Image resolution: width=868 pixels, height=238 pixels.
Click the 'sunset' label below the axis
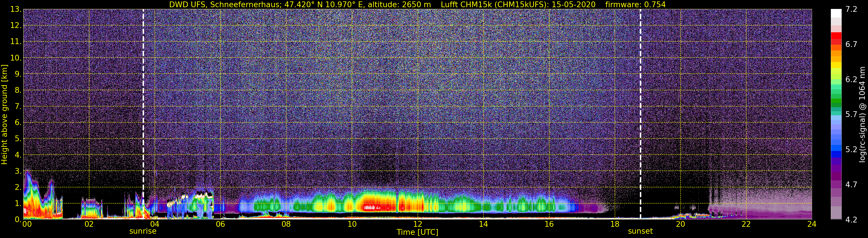tap(640, 231)
